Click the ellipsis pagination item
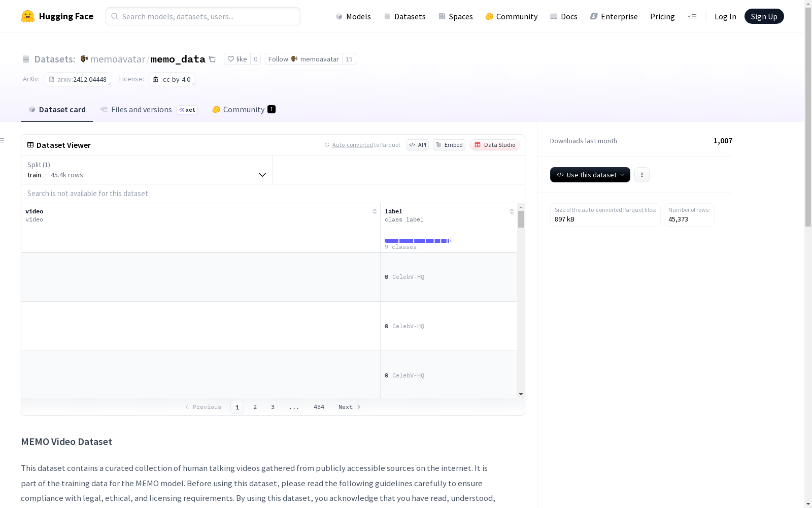The image size is (812, 508). click(x=294, y=407)
